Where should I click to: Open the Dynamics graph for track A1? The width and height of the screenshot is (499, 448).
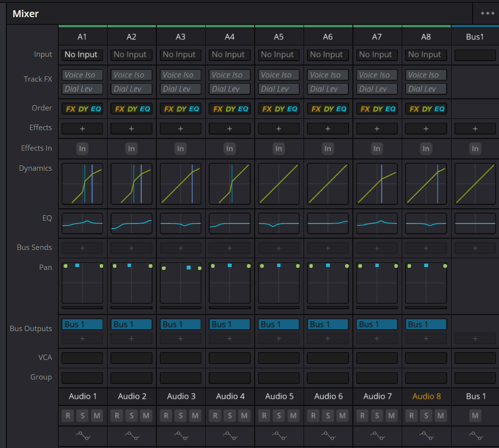[x=82, y=183]
